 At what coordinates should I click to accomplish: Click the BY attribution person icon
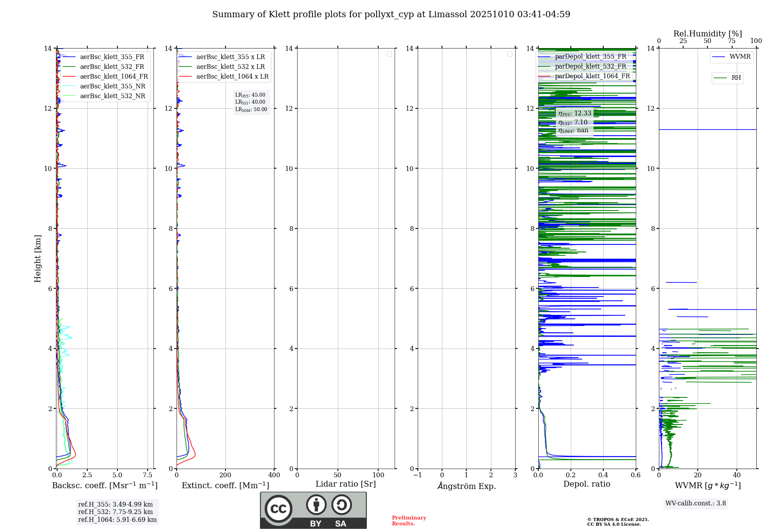[x=316, y=505]
